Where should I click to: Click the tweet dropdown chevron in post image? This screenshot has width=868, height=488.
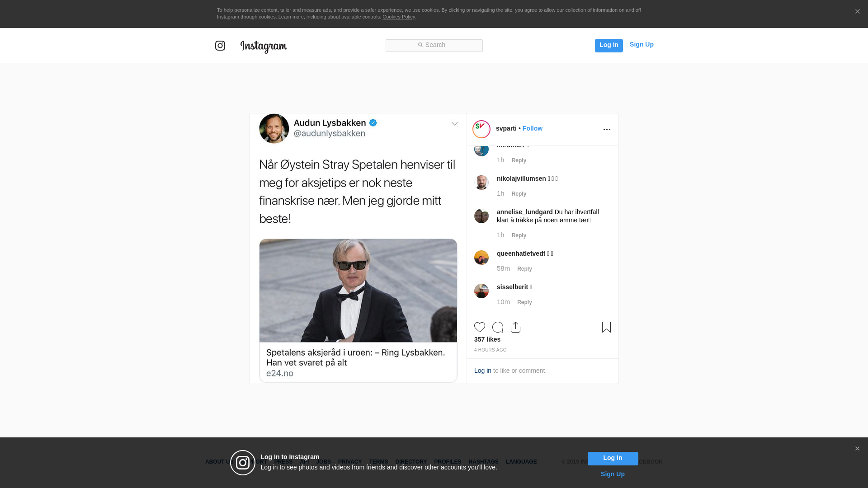click(454, 124)
